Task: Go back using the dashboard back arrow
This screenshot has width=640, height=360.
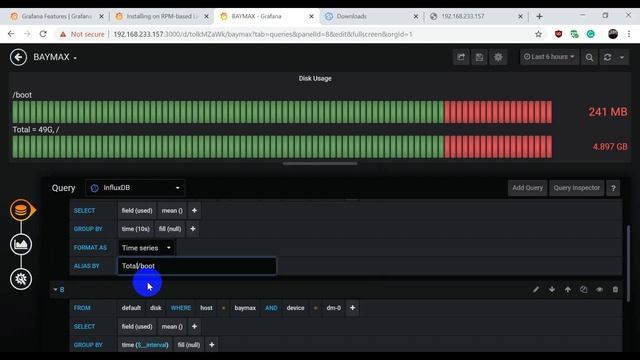Action: 18,57
